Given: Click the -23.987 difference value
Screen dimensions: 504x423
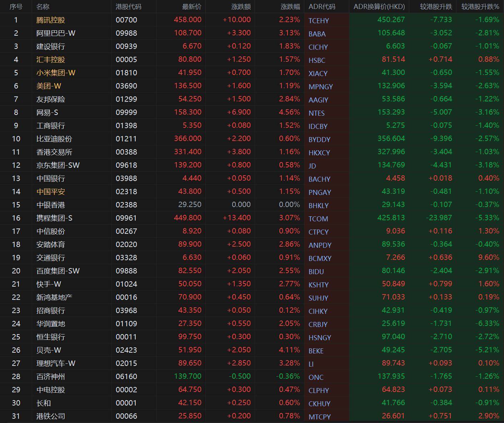Looking at the screenshot, I should click(439, 218).
